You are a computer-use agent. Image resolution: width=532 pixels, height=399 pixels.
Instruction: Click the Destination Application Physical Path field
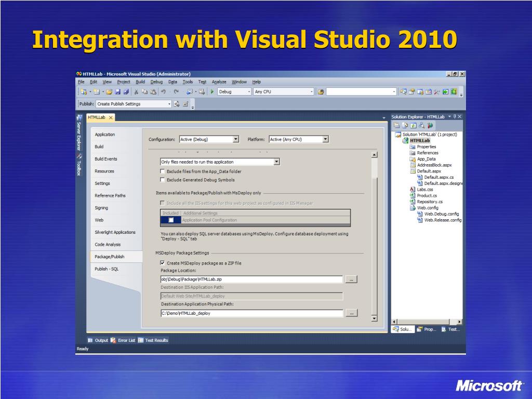coord(252,313)
